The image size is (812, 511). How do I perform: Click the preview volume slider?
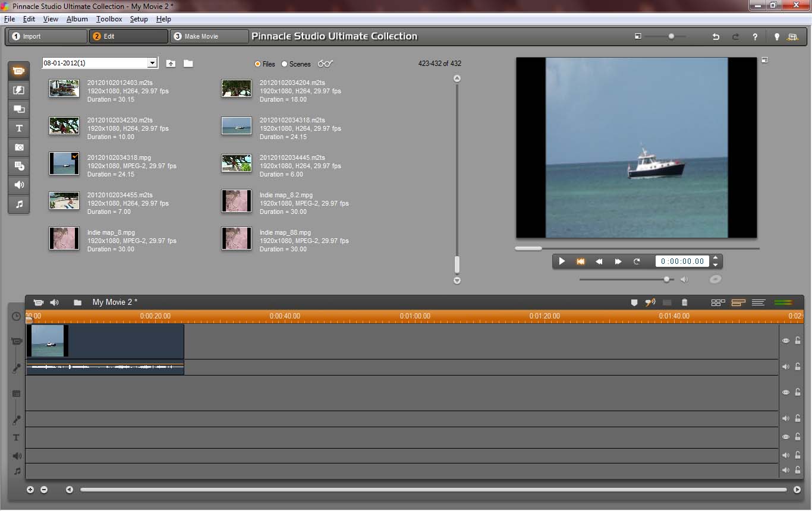pyautogui.click(x=627, y=279)
